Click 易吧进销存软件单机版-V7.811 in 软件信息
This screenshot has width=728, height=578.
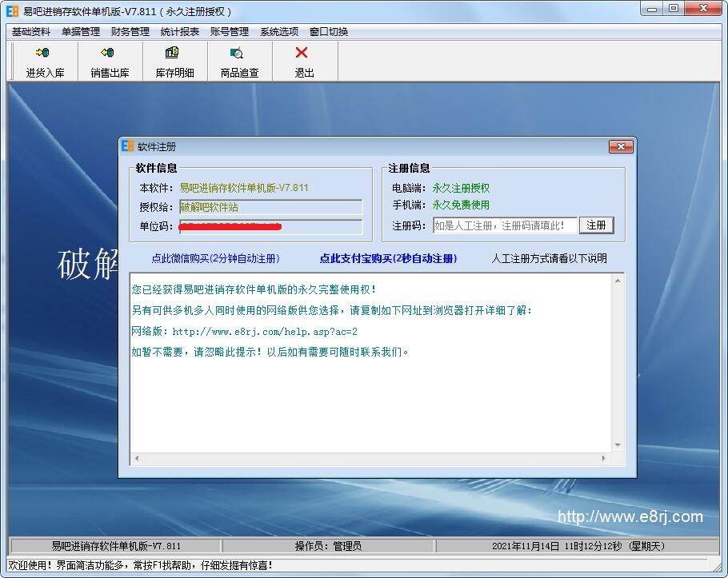[x=244, y=188]
